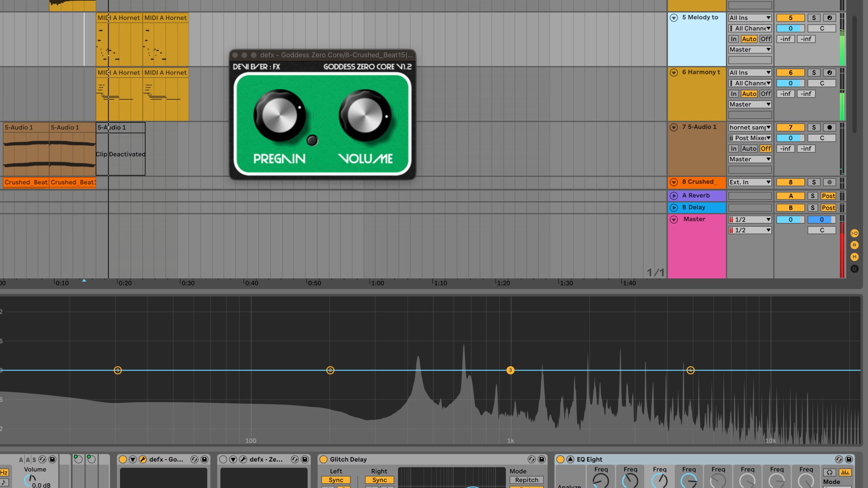The width and height of the screenshot is (868, 488).
Task: Save preset icon on Glitch Delay device
Action: pos(541,459)
